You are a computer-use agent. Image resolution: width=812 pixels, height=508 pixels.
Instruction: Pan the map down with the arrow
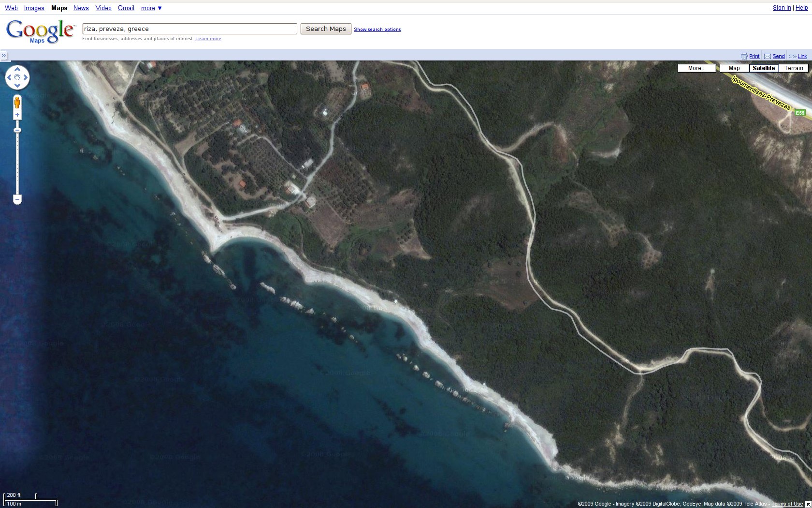[17, 86]
